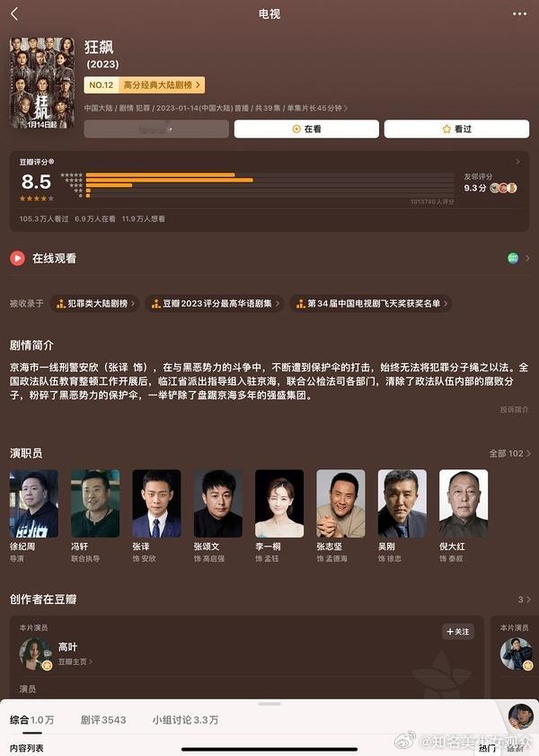Follow Gao Ye with the +关注 button

(x=458, y=632)
